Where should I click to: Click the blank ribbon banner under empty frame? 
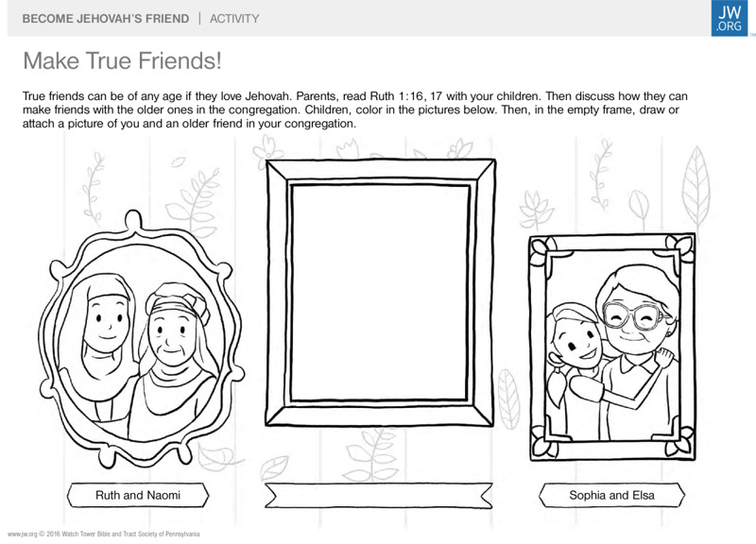click(379, 495)
